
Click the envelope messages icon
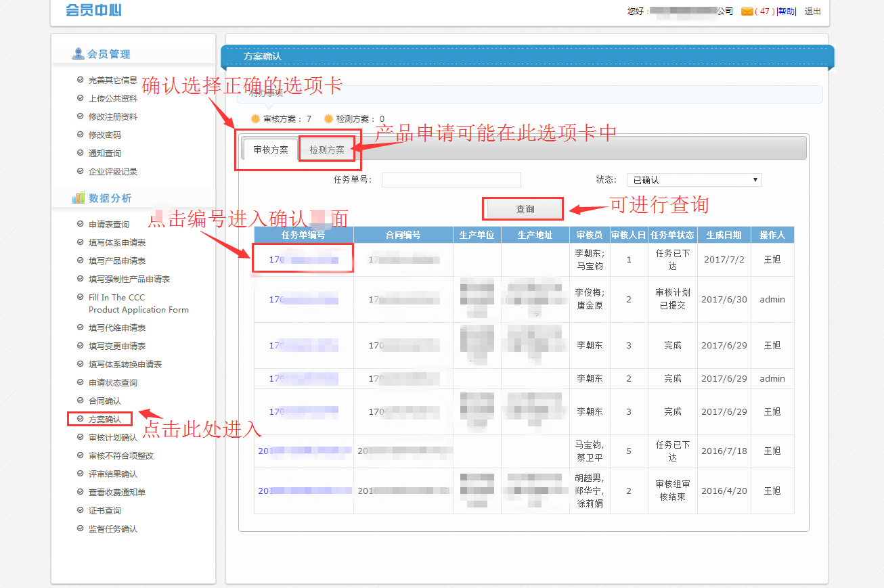click(747, 12)
